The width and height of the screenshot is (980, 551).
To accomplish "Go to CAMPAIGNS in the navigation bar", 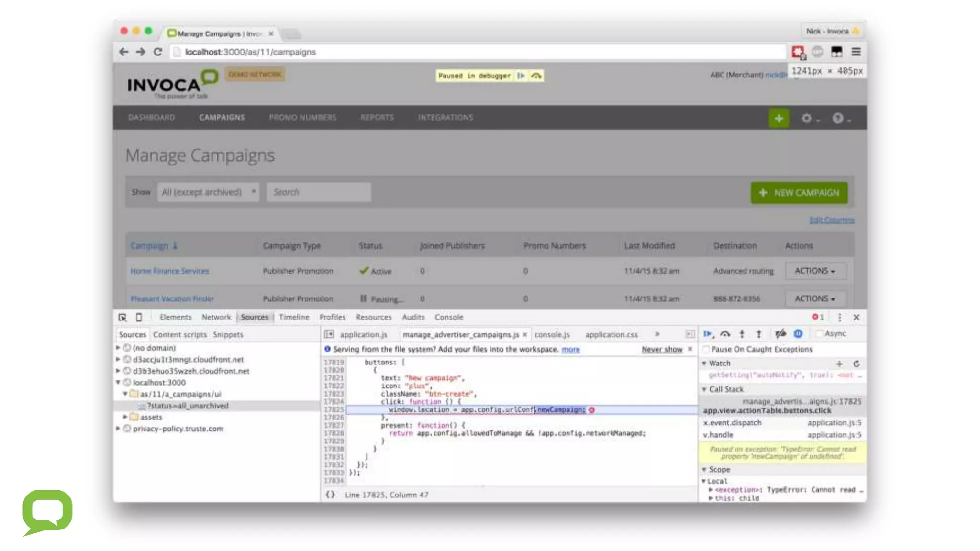I will 222,118.
